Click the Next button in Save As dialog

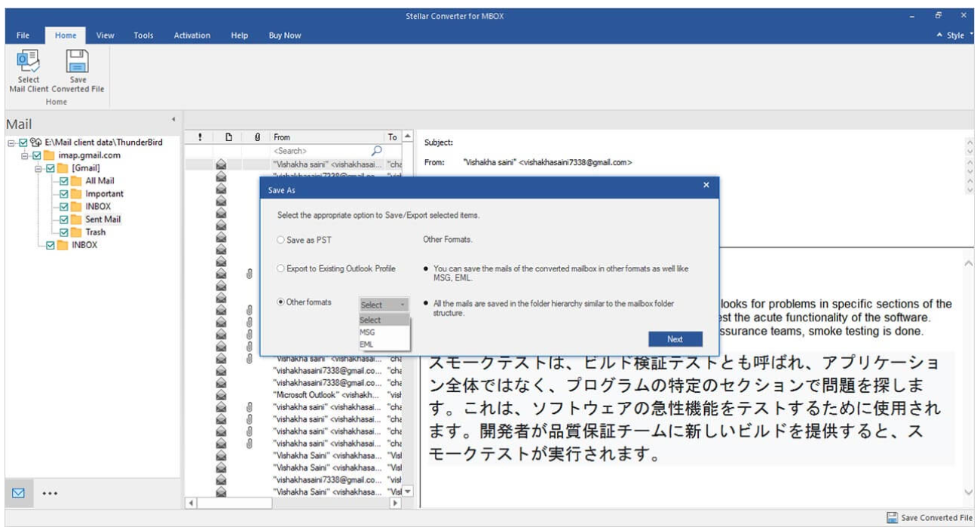[x=675, y=339]
